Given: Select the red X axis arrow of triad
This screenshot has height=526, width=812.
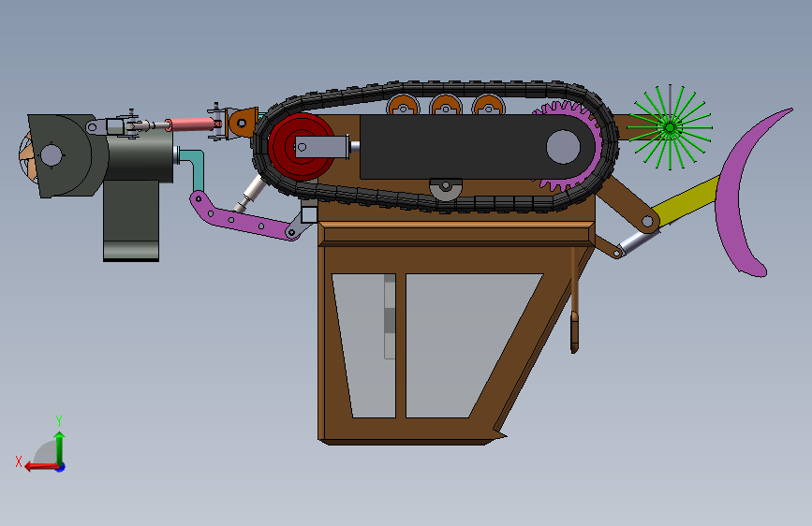Looking at the screenshot, I should (x=41, y=467).
